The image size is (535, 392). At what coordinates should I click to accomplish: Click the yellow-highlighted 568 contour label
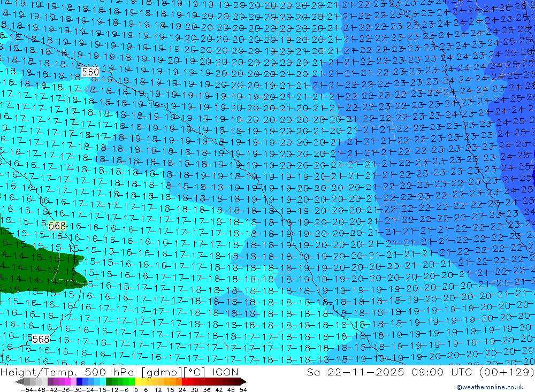tap(57, 226)
